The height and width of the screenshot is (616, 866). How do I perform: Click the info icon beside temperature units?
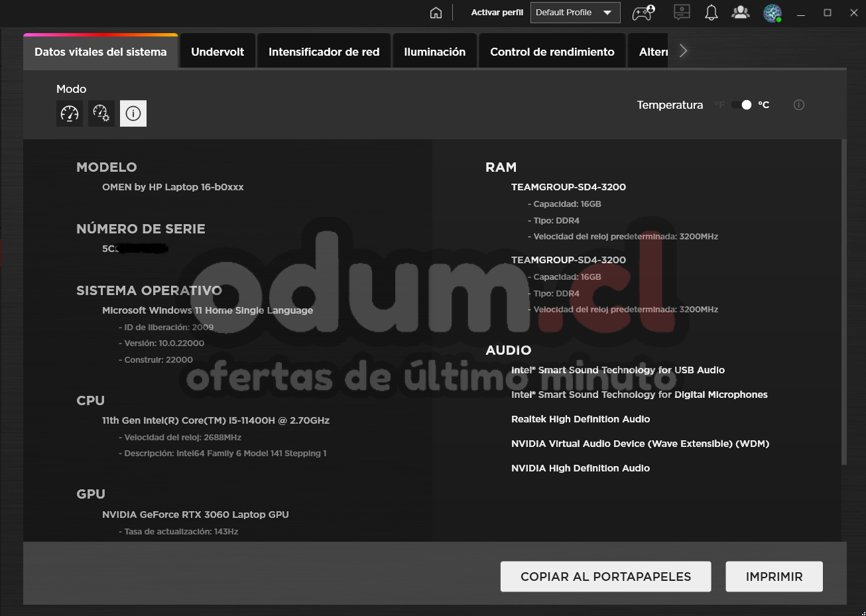(799, 105)
